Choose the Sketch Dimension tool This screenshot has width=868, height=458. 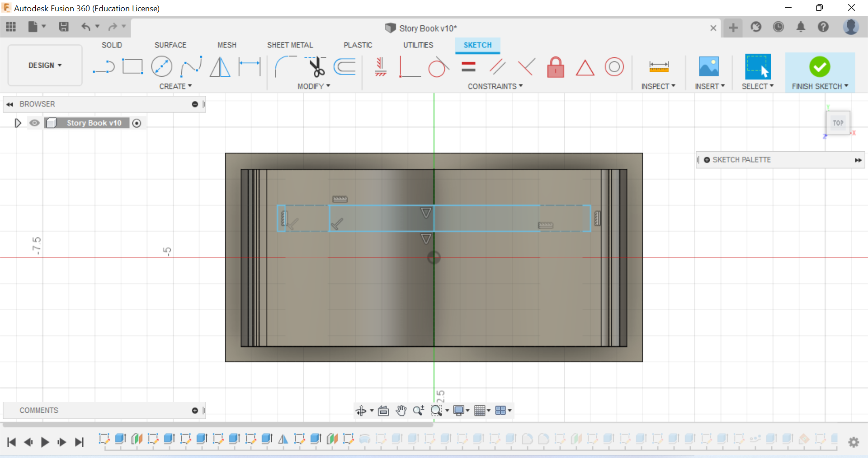[x=250, y=67]
